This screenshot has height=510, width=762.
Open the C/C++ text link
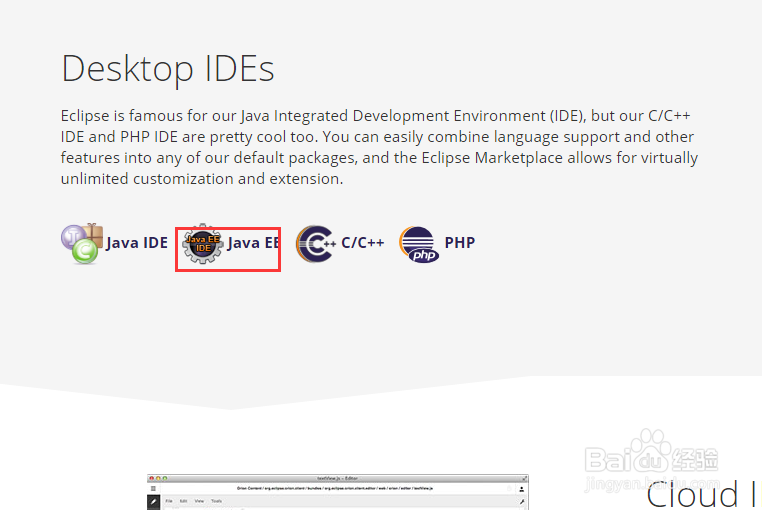coord(363,243)
